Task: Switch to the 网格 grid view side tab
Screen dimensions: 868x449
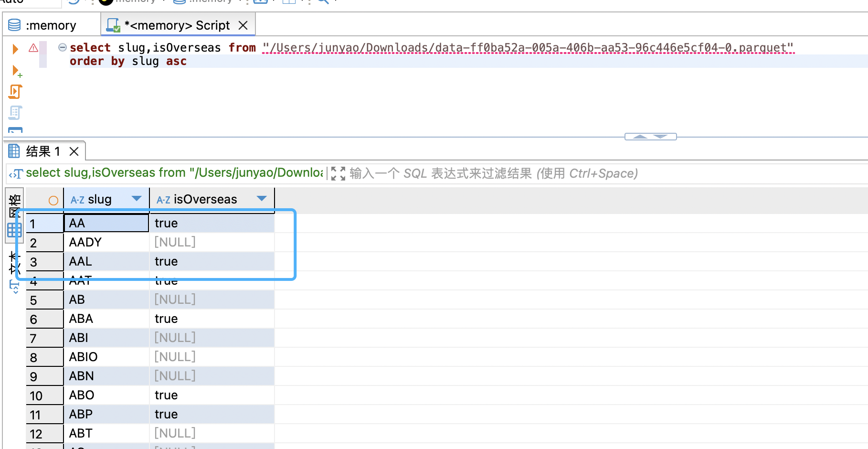Action: tap(14, 216)
